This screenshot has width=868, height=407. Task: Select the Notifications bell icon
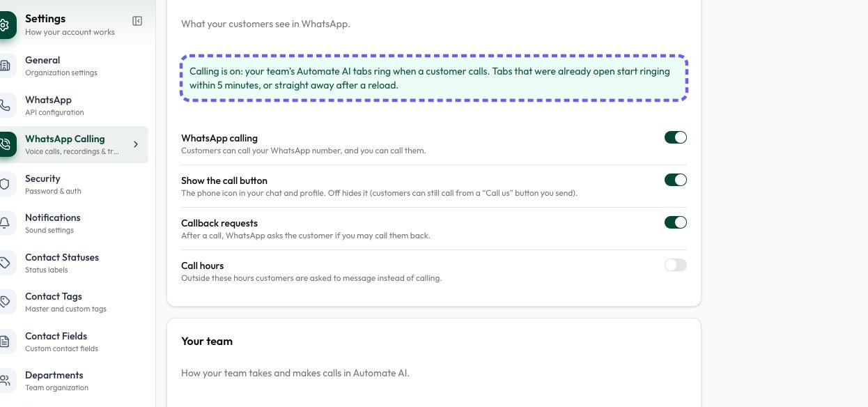6,223
